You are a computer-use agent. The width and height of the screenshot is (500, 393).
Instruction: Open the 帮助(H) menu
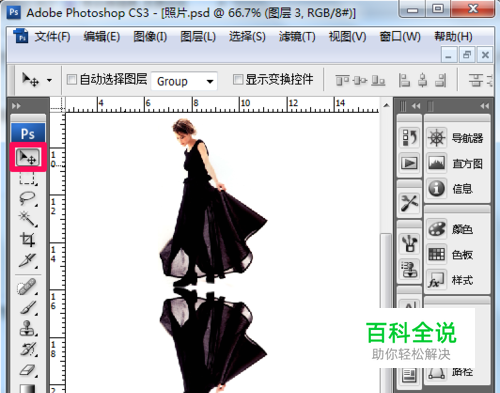click(x=453, y=36)
